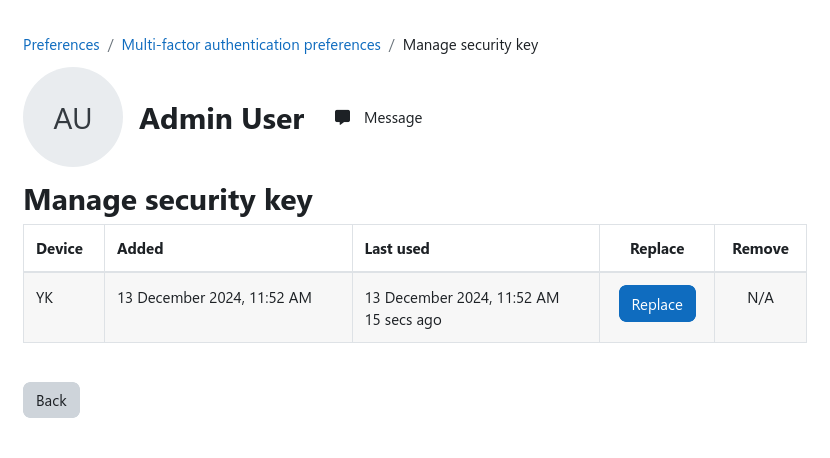Click the Manage security key breadcrumb
830x458 pixels.
click(x=471, y=45)
